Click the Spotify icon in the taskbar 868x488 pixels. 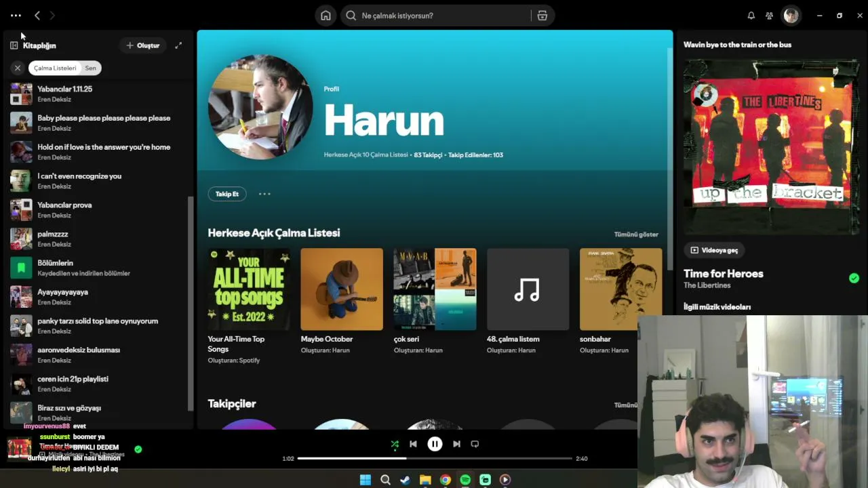click(x=465, y=480)
